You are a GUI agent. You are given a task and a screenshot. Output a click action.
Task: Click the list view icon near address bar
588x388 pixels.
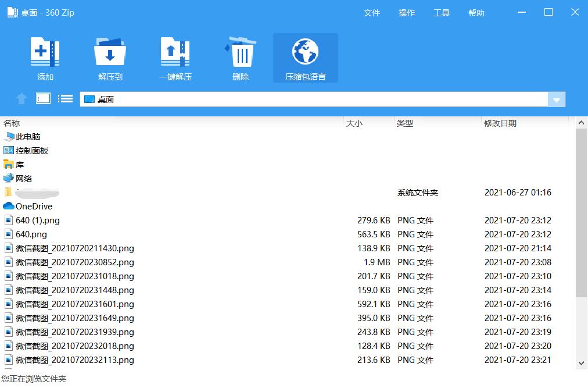pos(65,98)
